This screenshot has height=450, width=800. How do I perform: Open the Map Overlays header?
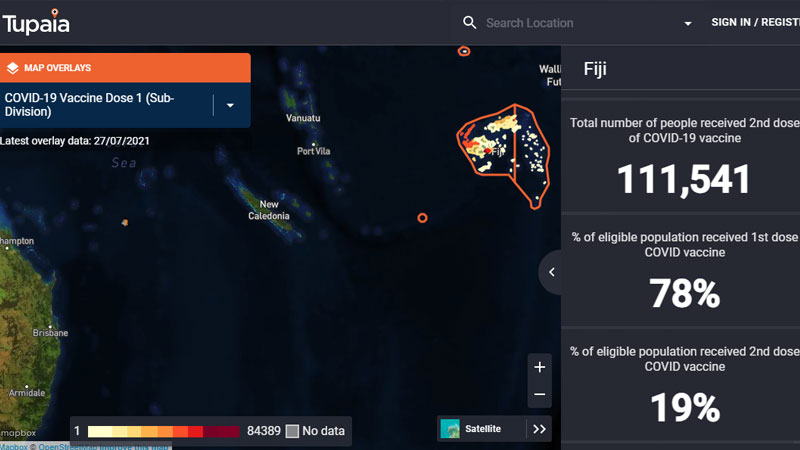click(x=125, y=68)
